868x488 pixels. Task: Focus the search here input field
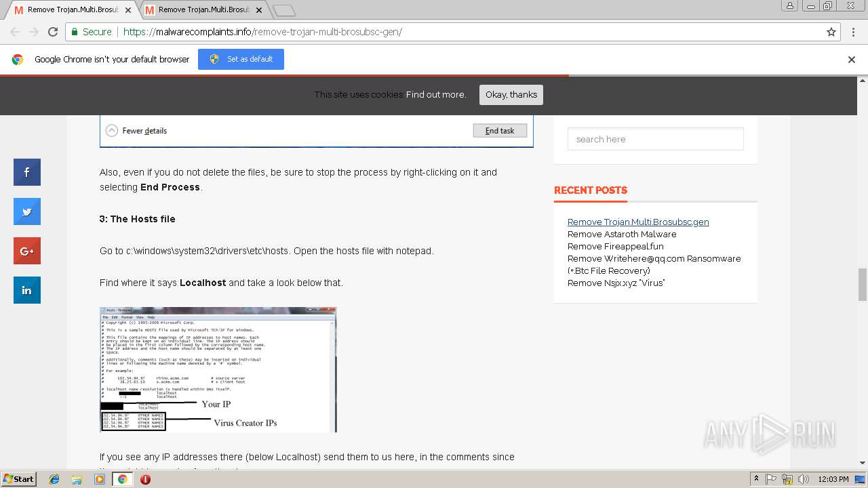(x=656, y=140)
